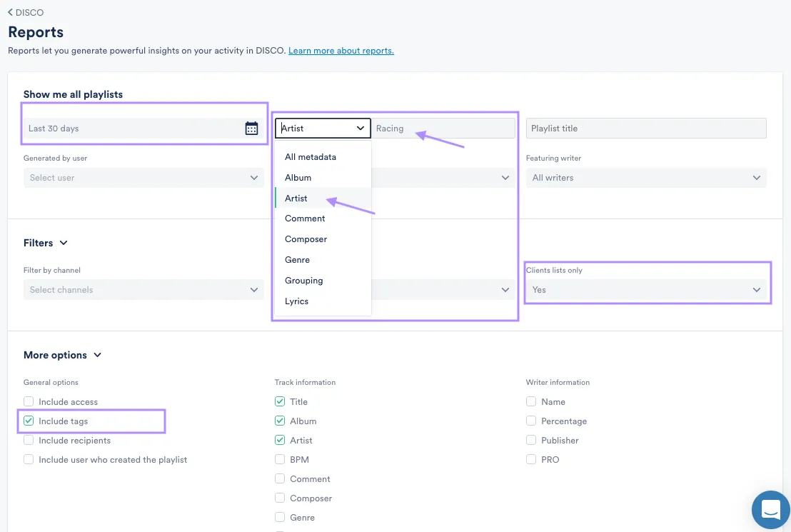Collapse the Filters section chevron
Image resolution: width=791 pixels, height=532 pixels.
coord(64,244)
